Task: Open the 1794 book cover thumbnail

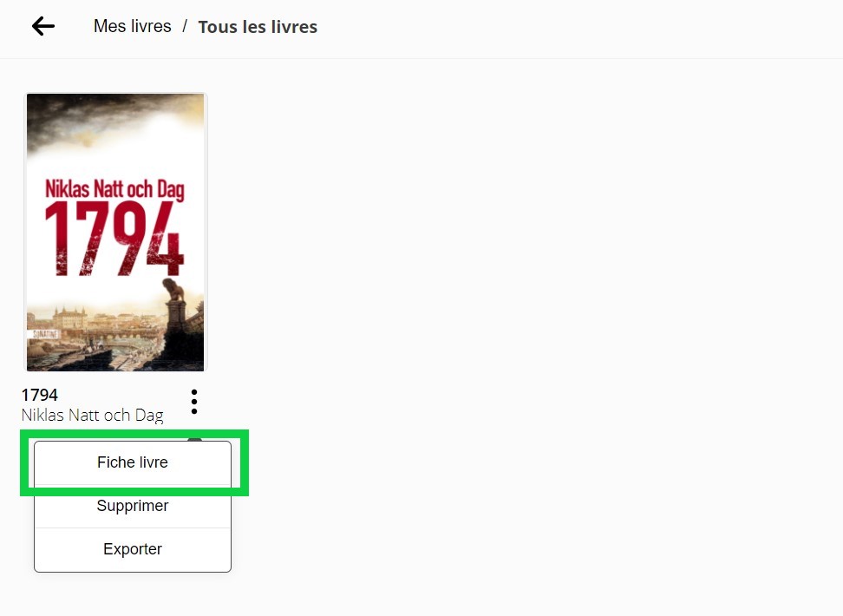Action: click(x=115, y=232)
